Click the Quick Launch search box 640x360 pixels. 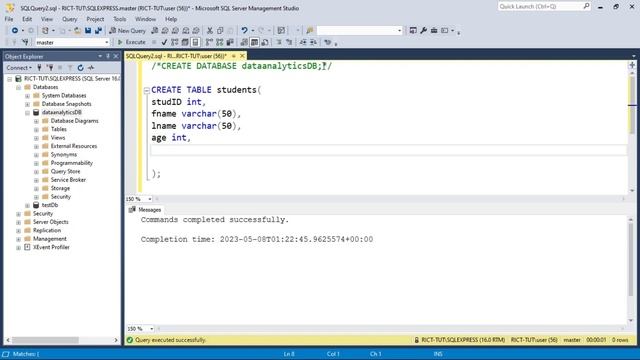click(544, 7)
